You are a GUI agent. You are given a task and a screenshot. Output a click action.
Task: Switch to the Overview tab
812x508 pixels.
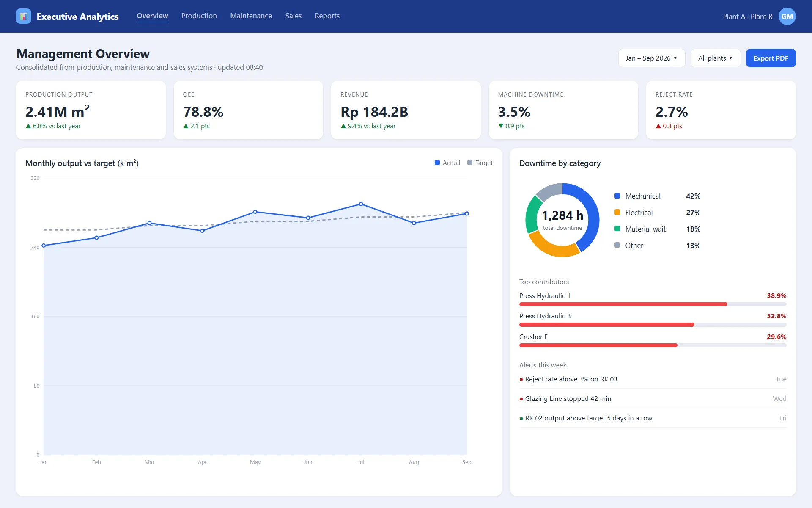(152, 16)
